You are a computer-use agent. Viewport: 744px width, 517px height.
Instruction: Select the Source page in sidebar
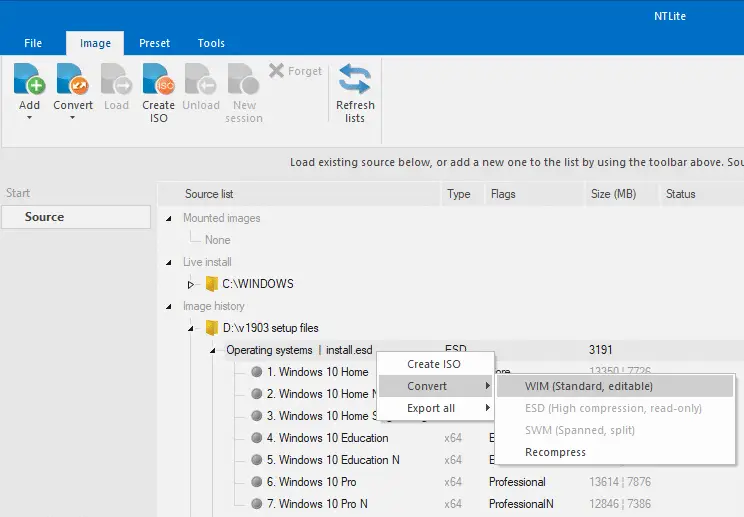coord(76,217)
